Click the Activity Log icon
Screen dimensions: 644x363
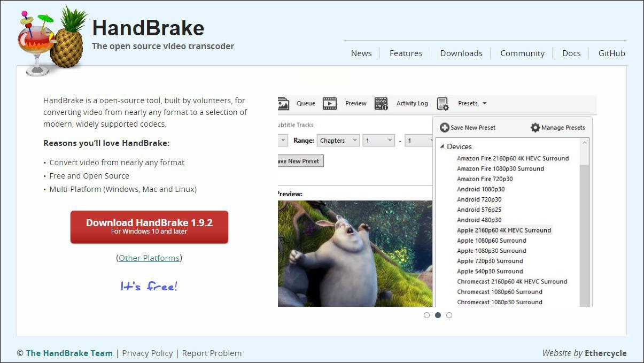point(381,104)
